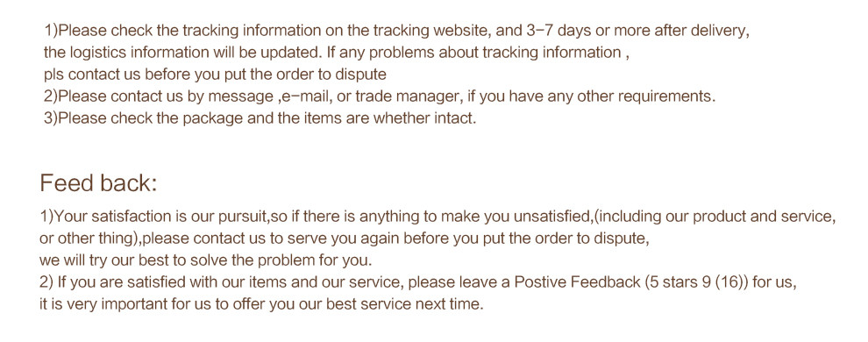Image resolution: width=868 pixels, height=342 pixels.
Task: Click 'including our product and service'
Action: coord(714,217)
